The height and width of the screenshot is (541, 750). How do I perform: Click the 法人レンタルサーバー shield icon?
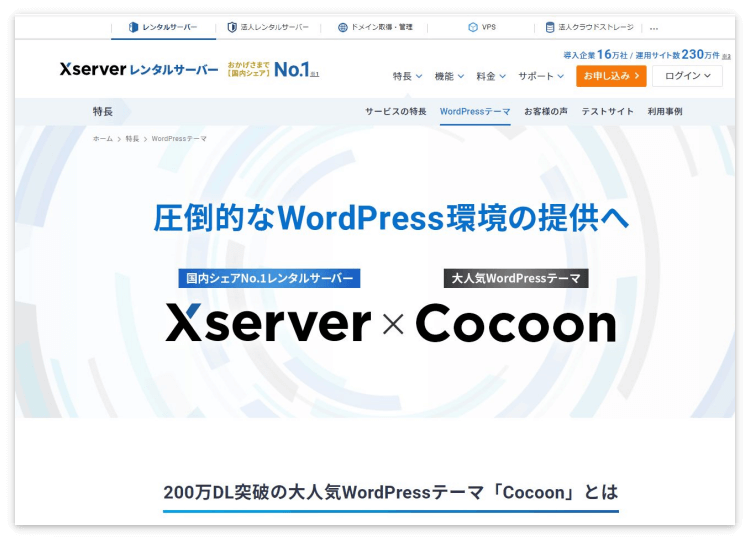click(x=232, y=27)
